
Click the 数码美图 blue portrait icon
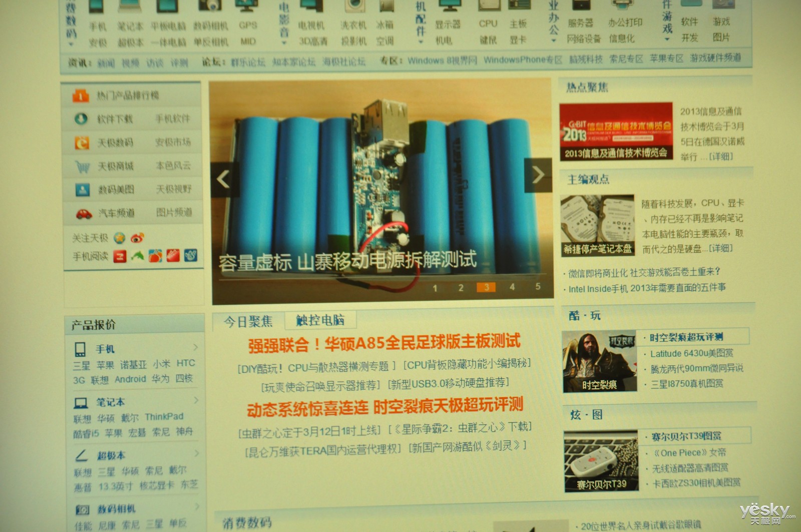82,190
